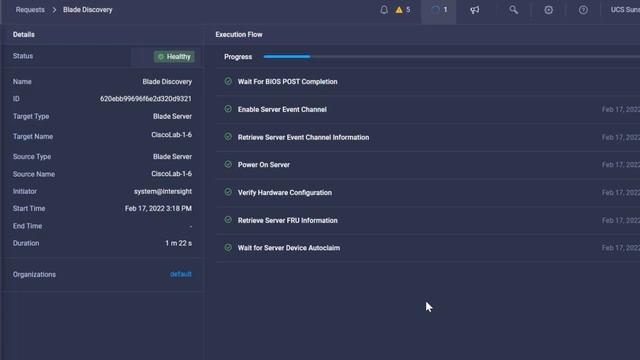The image size is (640, 360).
Task: Click check icon for Wait For BIOS POST Completion
Action: [x=228, y=81]
